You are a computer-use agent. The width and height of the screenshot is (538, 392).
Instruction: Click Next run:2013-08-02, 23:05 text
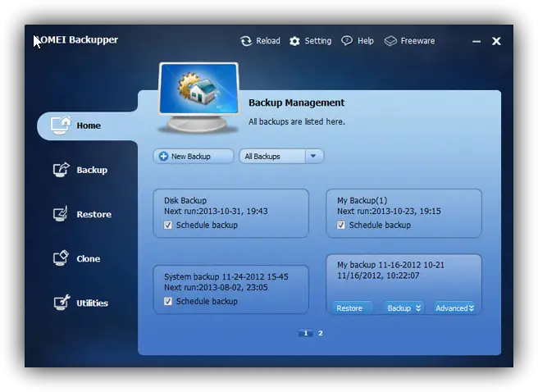[x=216, y=287]
